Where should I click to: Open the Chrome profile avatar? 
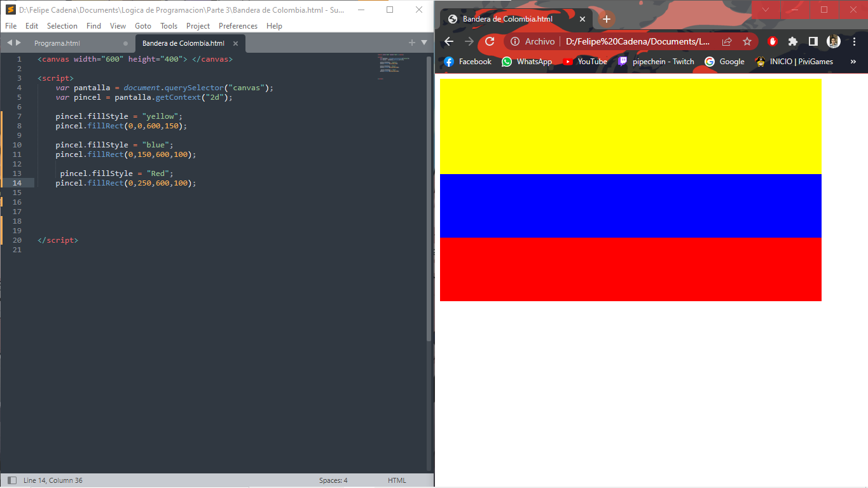tap(834, 41)
